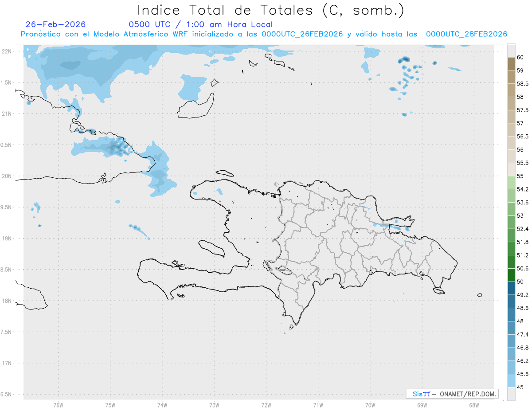This screenshot has width=532, height=411.
Task: Pick the pale green colorbar segment between 54.2 and 55
Action: click(x=511, y=183)
